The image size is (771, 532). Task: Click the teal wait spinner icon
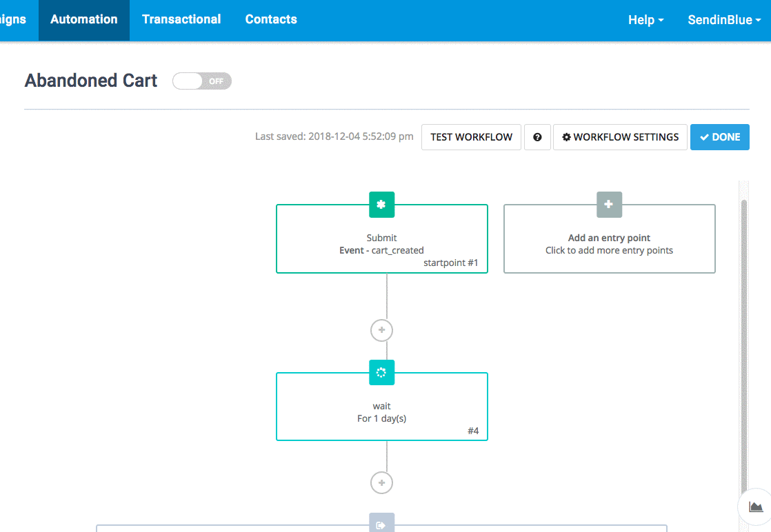coord(381,373)
